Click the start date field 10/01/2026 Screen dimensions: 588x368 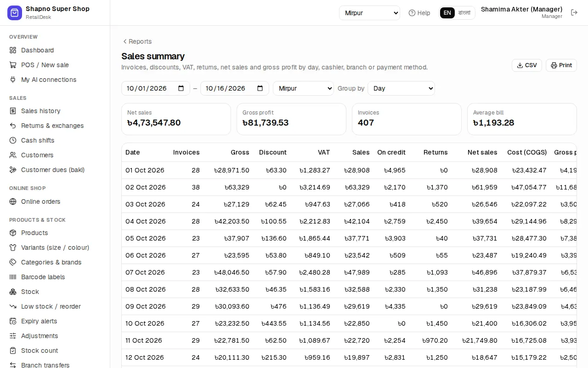point(156,88)
